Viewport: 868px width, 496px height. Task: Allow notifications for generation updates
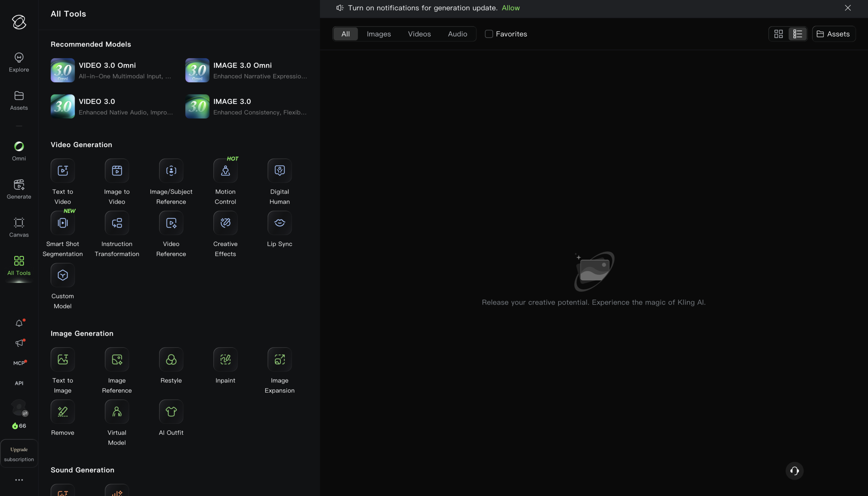point(511,8)
